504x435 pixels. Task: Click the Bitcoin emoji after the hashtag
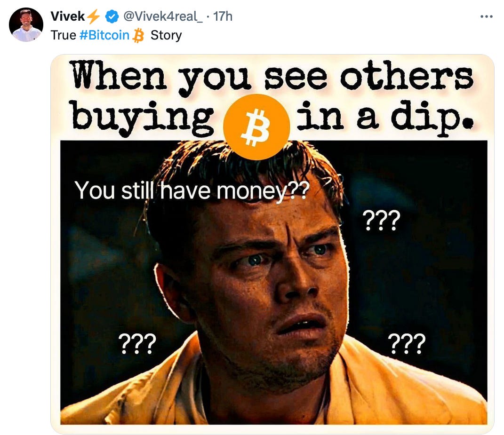138,35
